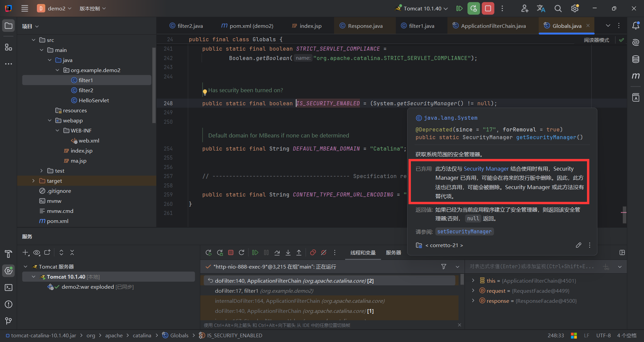Image resolution: width=644 pixels, height=342 pixels.
Task: Open the Database tool window
Action: pyautogui.click(x=636, y=59)
